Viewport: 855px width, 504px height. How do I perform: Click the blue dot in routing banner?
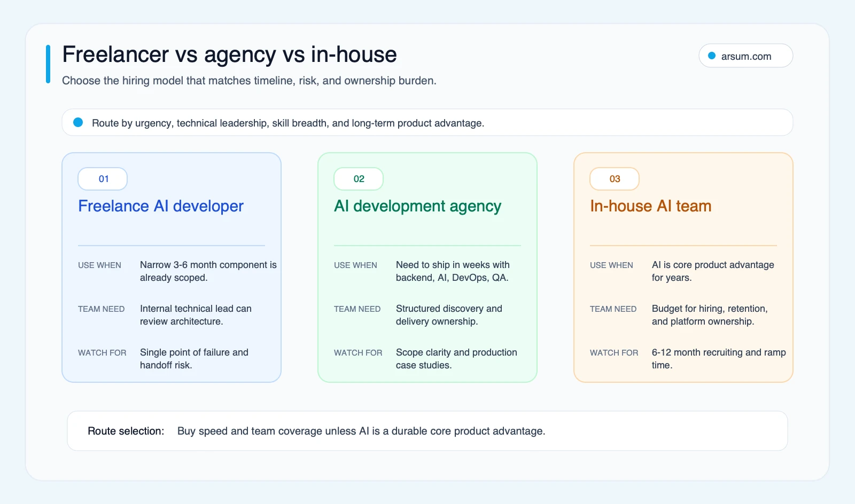point(78,122)
